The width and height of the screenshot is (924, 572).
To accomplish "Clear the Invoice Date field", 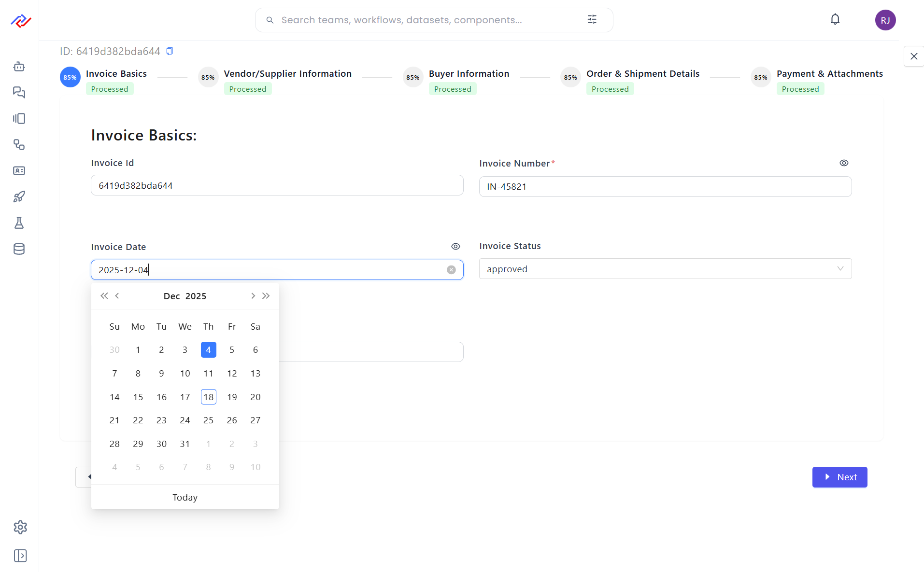I will [x=451, y=270].
